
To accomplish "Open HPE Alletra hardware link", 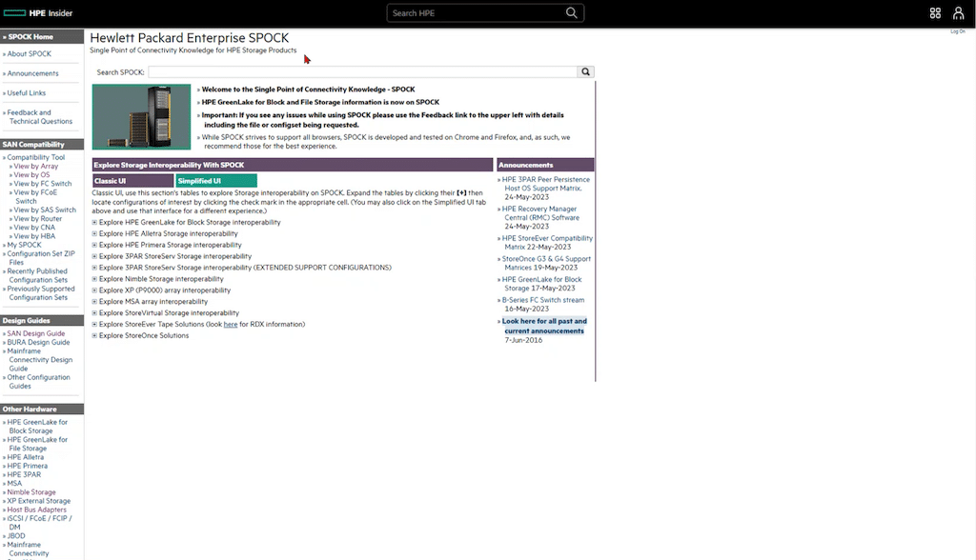I will pos(25,457).
